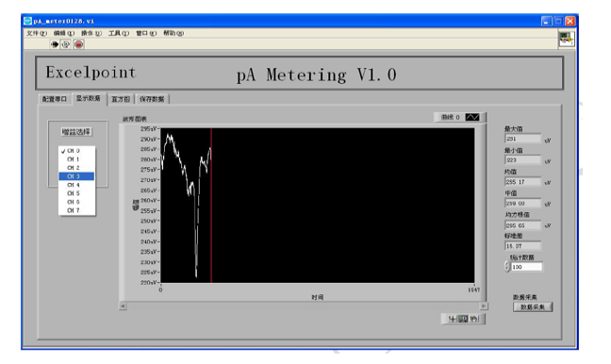Switch to the 配置串口 tab
Image resolution: width=611 pixels, height=364 pixels.
[x=55, y=99]
